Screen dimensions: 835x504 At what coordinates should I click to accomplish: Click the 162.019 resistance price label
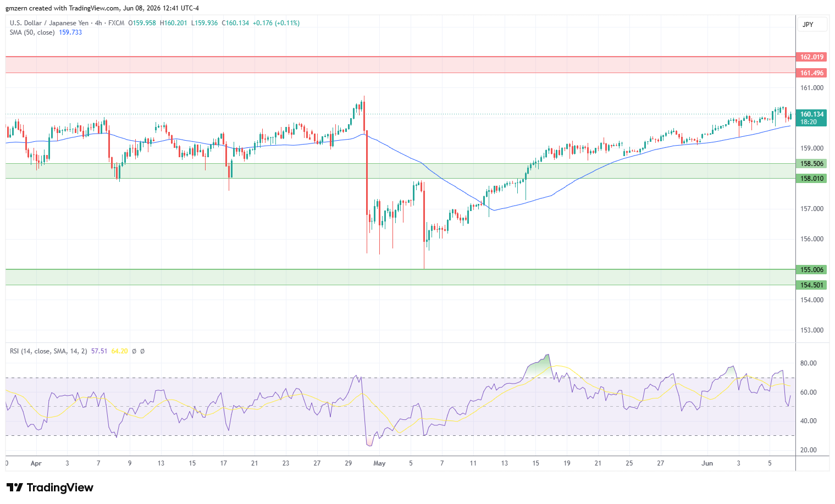point(811,57)
